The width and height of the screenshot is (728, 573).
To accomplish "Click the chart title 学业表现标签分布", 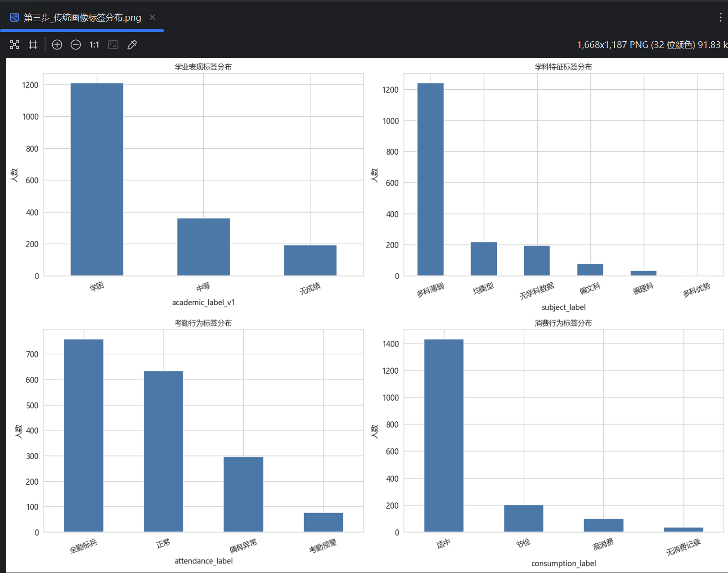I will tap(203, 67).
